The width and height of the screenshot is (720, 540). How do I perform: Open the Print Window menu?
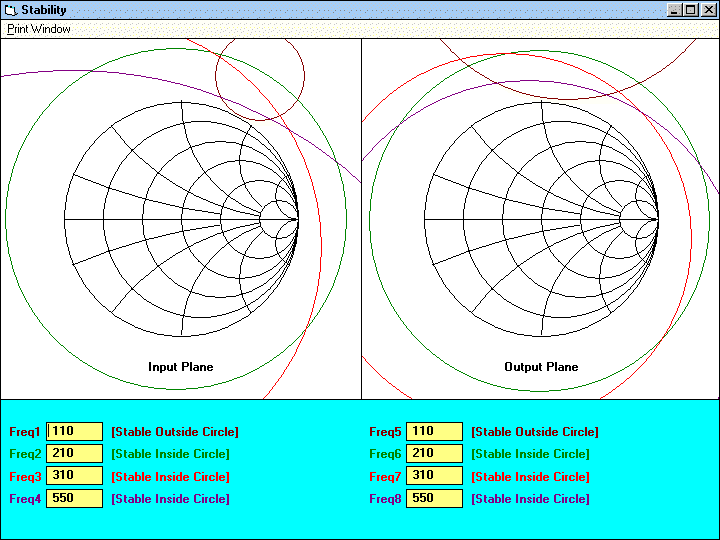click(39, 29)
